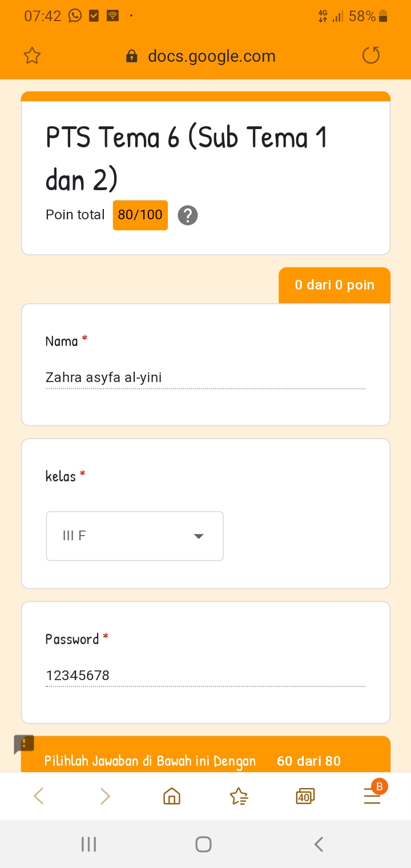
Task: Tap the report feedback exclamation icon
Action: click(25, 744)
